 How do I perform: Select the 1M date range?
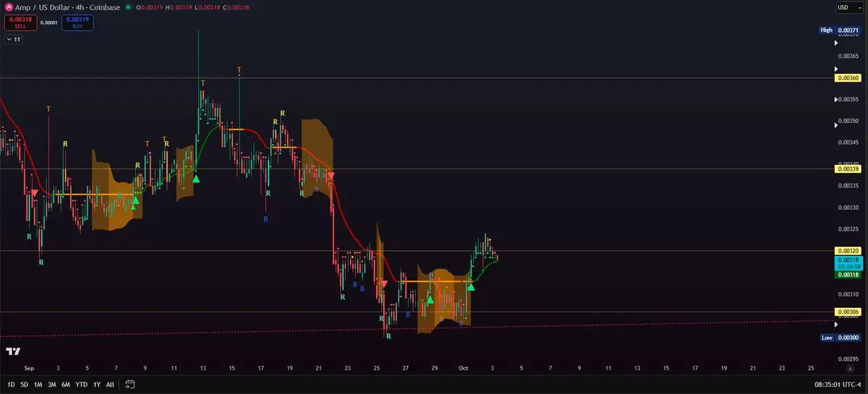click(x=38, y=384)
